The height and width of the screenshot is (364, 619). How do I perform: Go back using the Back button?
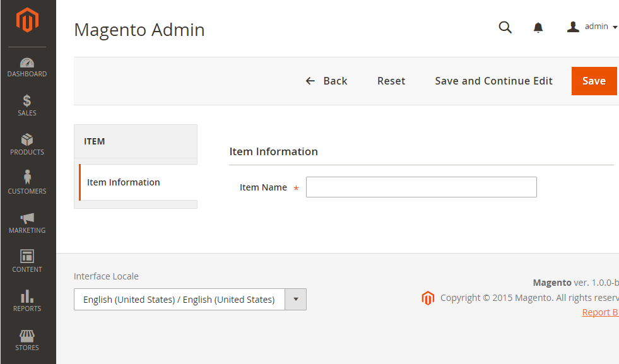pyautogui.click(x=326, y=81)
